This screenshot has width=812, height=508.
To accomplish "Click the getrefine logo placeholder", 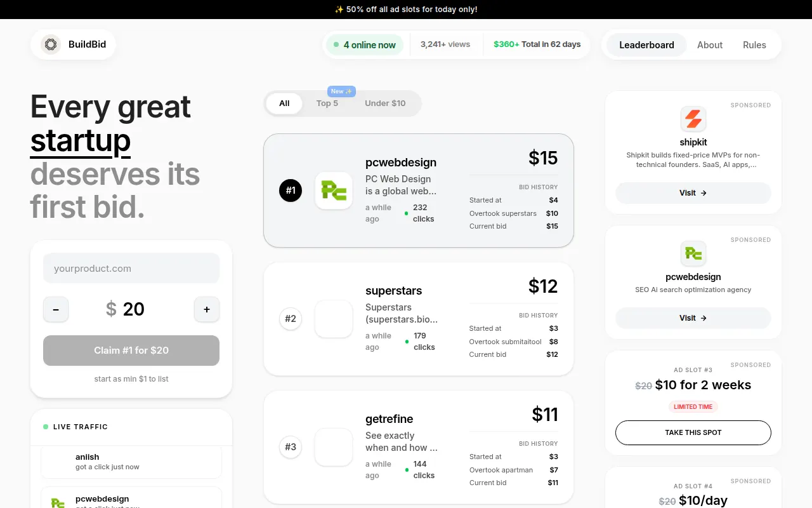I will [x=334, y=447].
